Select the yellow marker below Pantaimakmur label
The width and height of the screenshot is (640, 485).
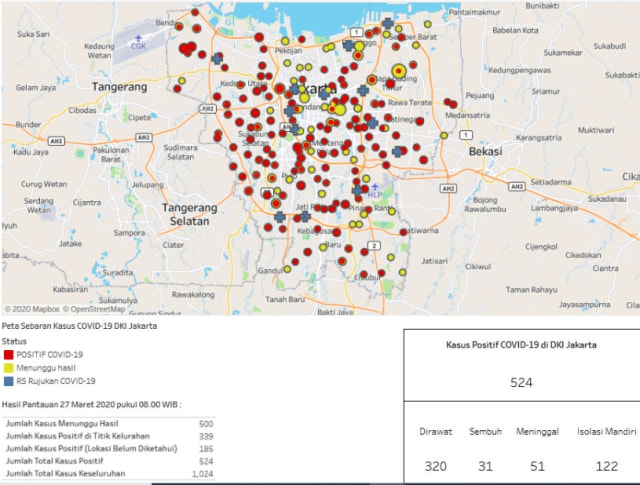[427, 24]
